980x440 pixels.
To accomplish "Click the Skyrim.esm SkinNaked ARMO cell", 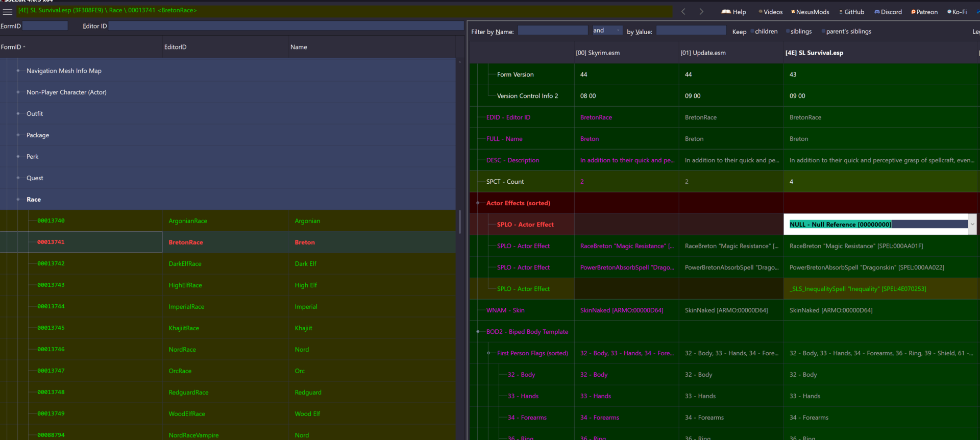I will 626,310.
